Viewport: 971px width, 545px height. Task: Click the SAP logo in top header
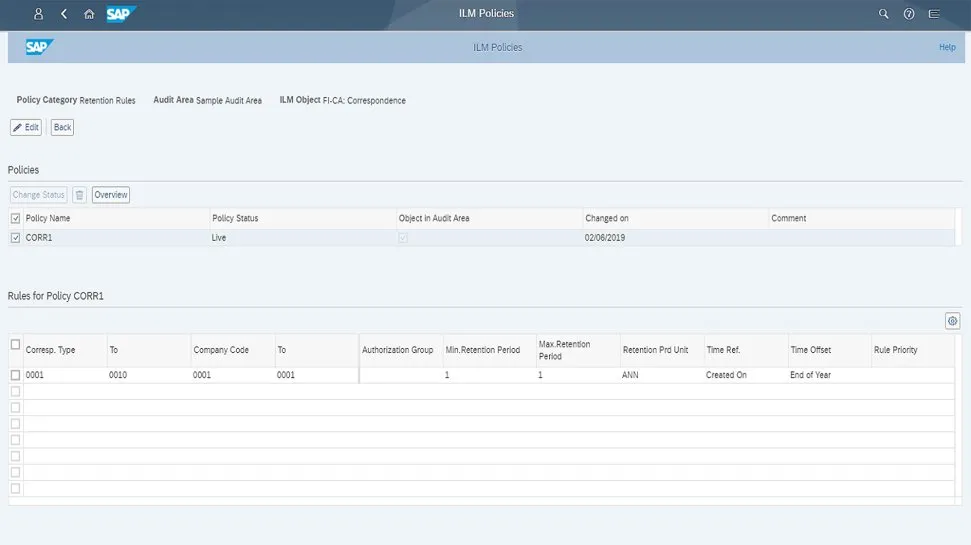tap(120, 14)
